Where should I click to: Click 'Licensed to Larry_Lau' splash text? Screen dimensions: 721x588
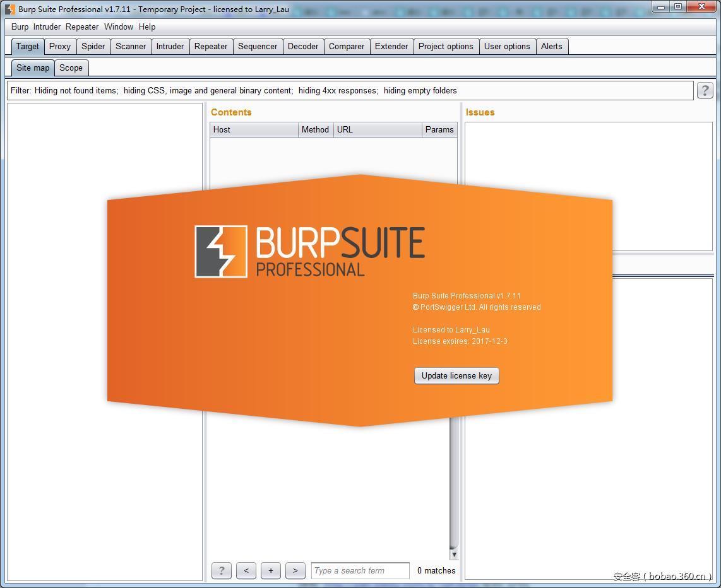[451, 330]
